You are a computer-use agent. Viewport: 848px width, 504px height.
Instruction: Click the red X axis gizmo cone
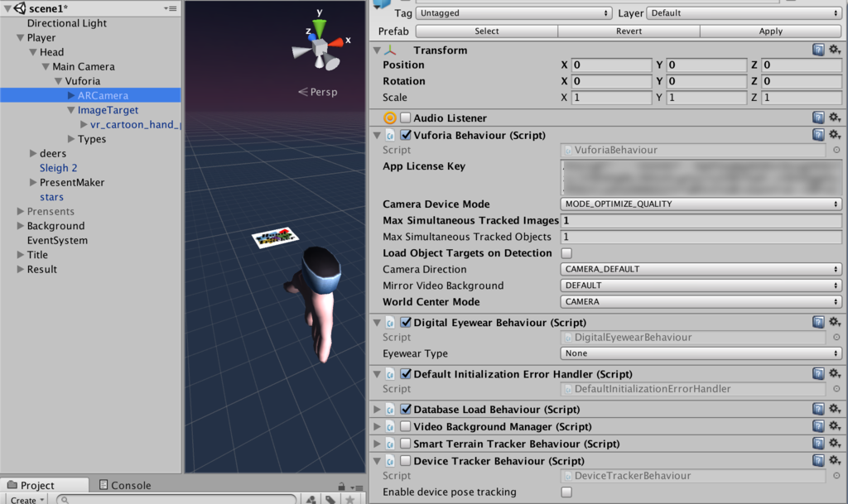(336, 42)
